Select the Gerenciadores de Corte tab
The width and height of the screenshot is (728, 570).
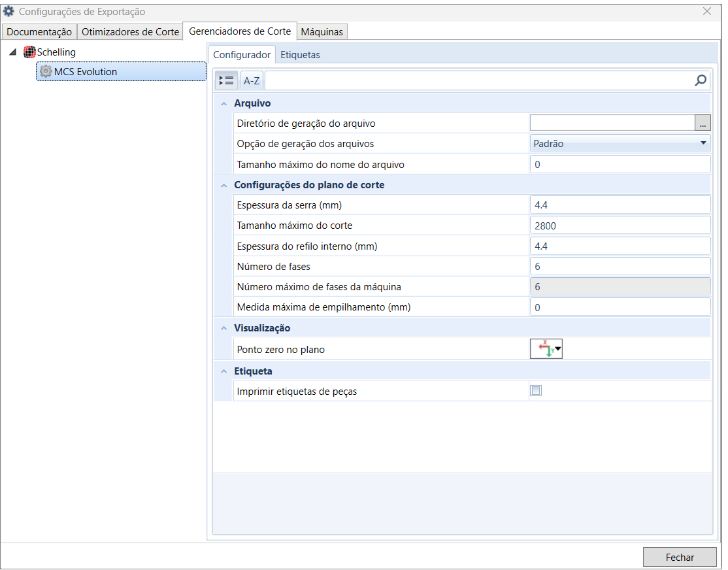[240, 31]
